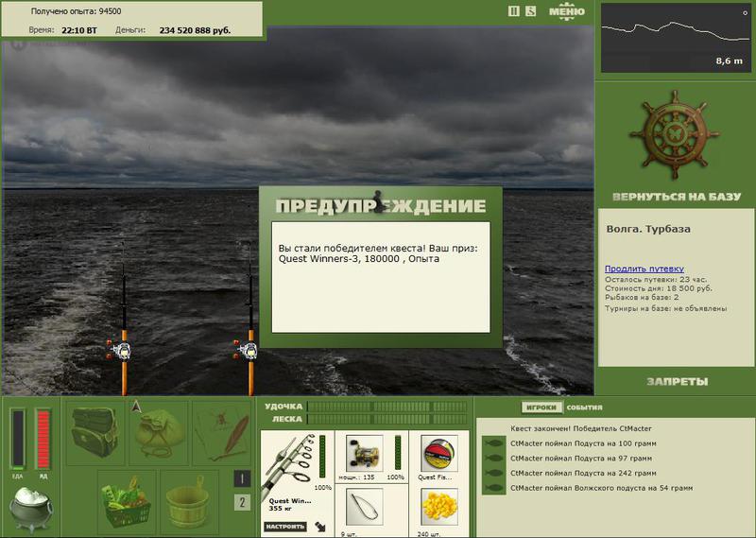Click the cooking pot cauldron icon
The image size is (756, 538).
click(x=30, y=509)
